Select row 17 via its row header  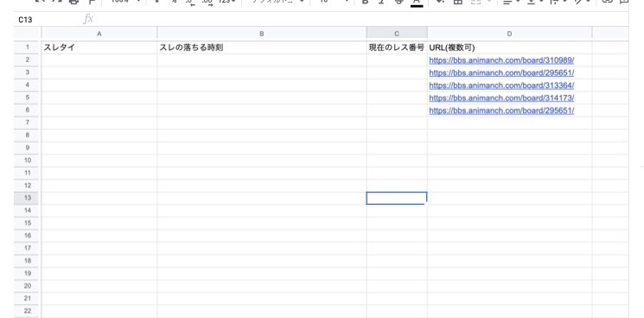coord(28,248)
